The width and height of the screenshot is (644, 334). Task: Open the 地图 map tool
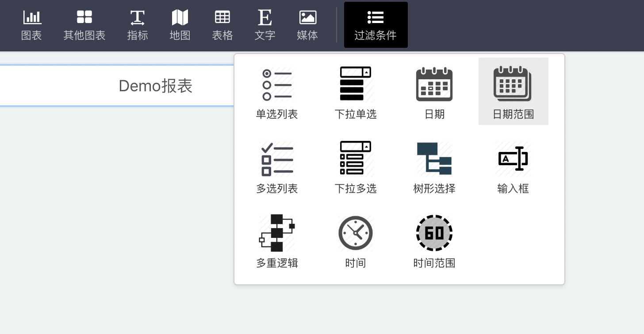180,25
